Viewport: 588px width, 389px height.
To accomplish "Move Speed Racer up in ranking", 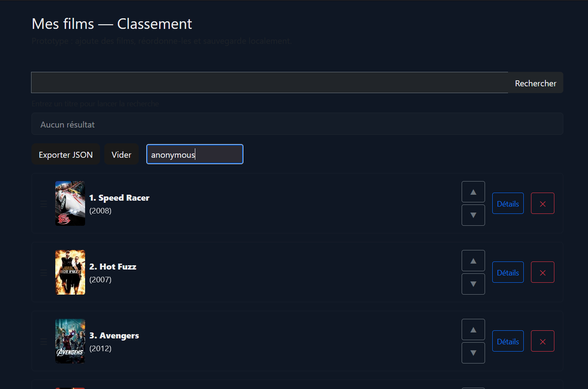I will click(x=473, y=192).
